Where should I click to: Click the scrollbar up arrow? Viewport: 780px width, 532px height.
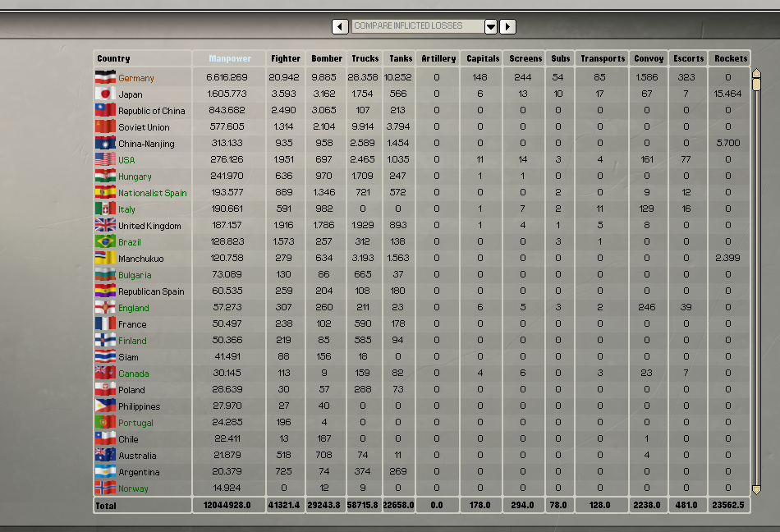tap(757, 74)
